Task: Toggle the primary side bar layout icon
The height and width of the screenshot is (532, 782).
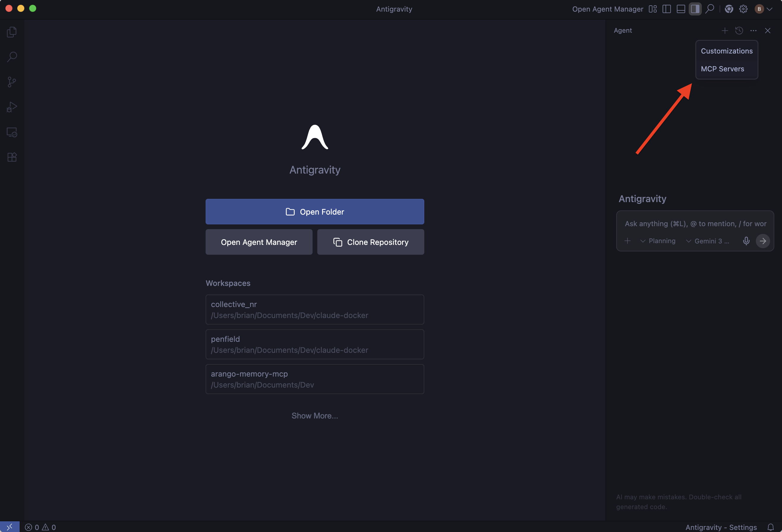Action: [667, 9]
